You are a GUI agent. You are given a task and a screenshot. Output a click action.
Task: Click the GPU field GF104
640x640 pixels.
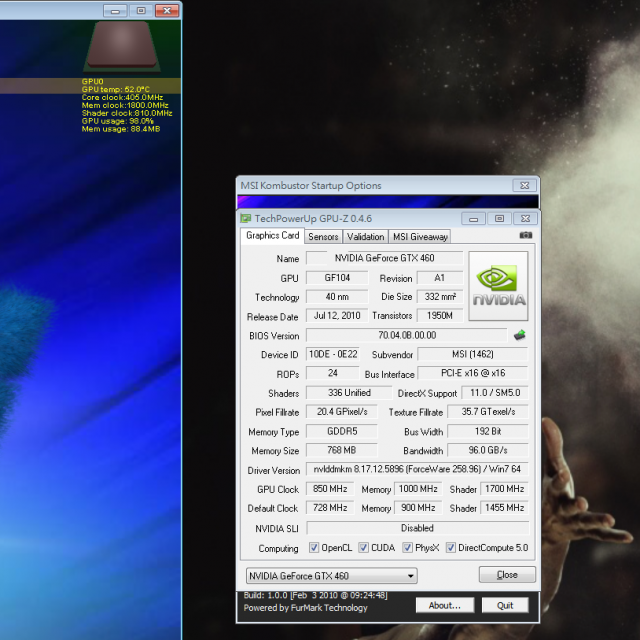coord(337,278)
